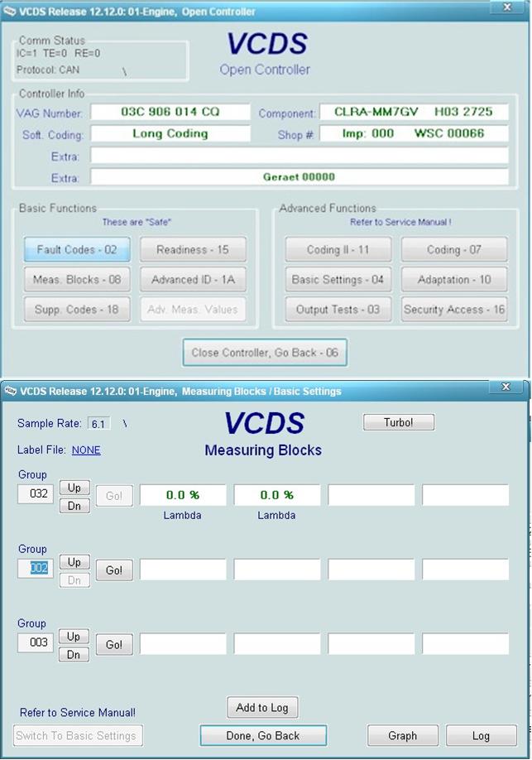This screenshot has width=532, height=760.
Task: Open Security Access - 16
Action: [454, 310]
